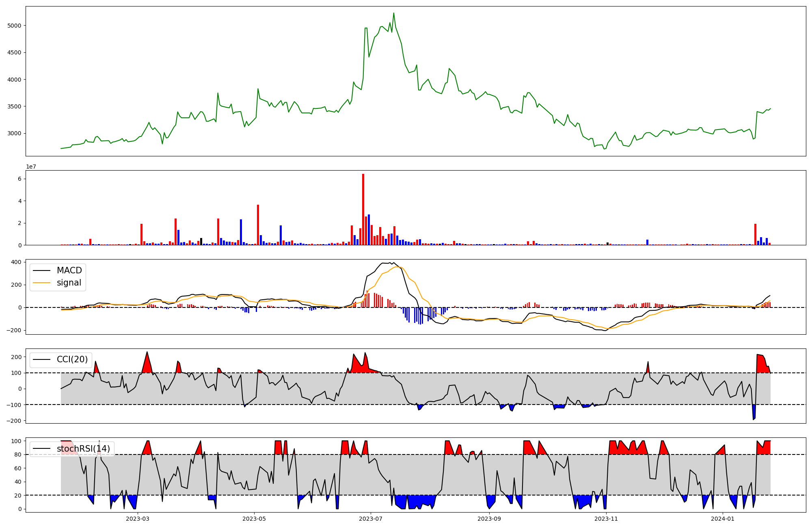This screenshot has width=812, height=528.
Task: Click the orange signal line color sample in legend
Action: click(x=42, y=283)
